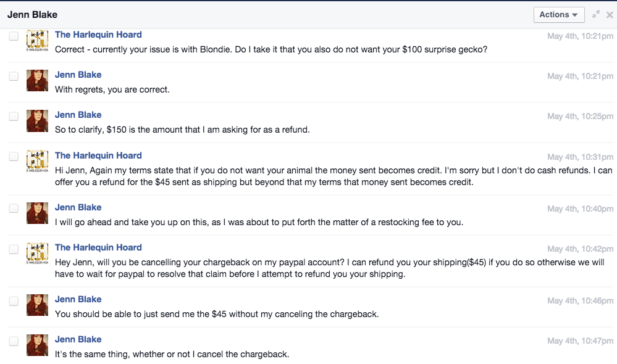Open Jenn Blake's profile picture at 10:25pm message

coord(38,121)
